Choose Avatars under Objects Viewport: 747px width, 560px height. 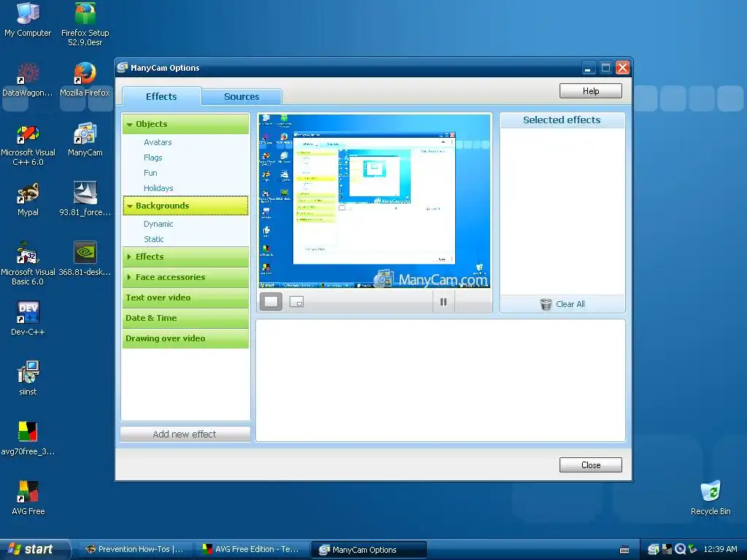pyautogui.click(x=158, y=142)
